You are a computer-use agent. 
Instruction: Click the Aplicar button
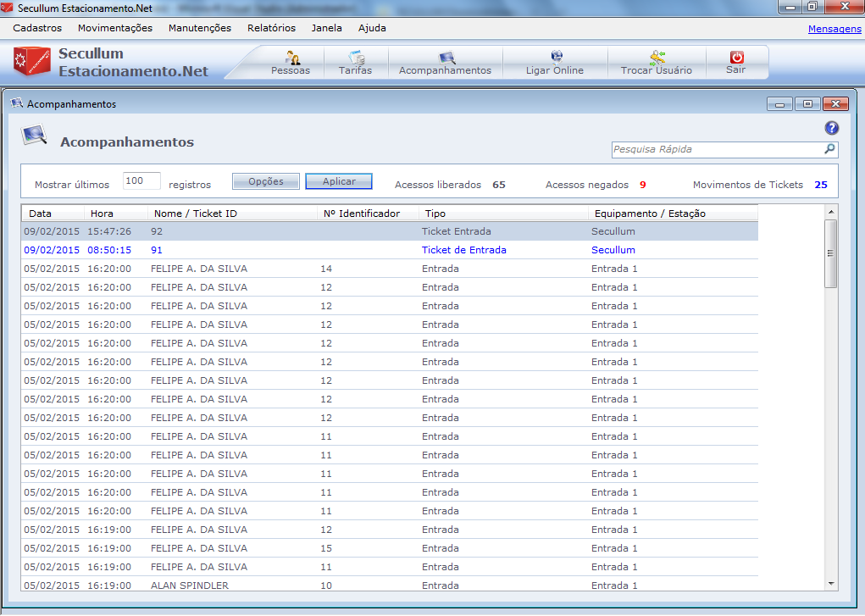[339, 181]
